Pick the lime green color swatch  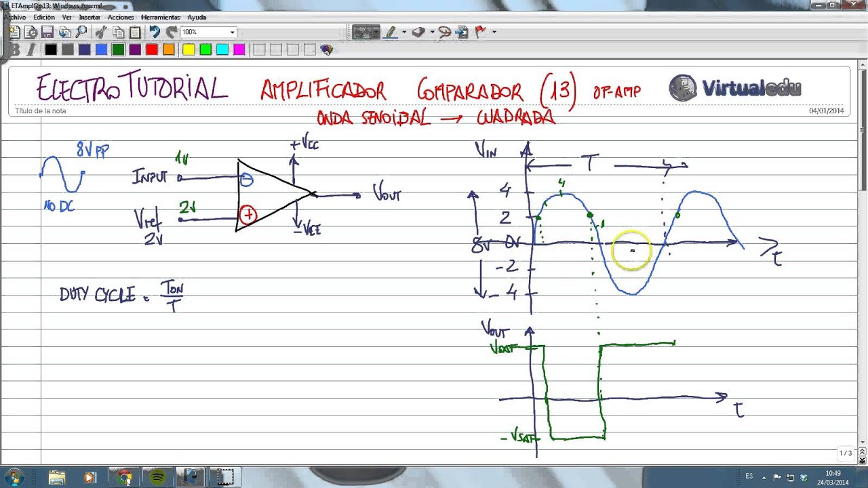point(205,49)
